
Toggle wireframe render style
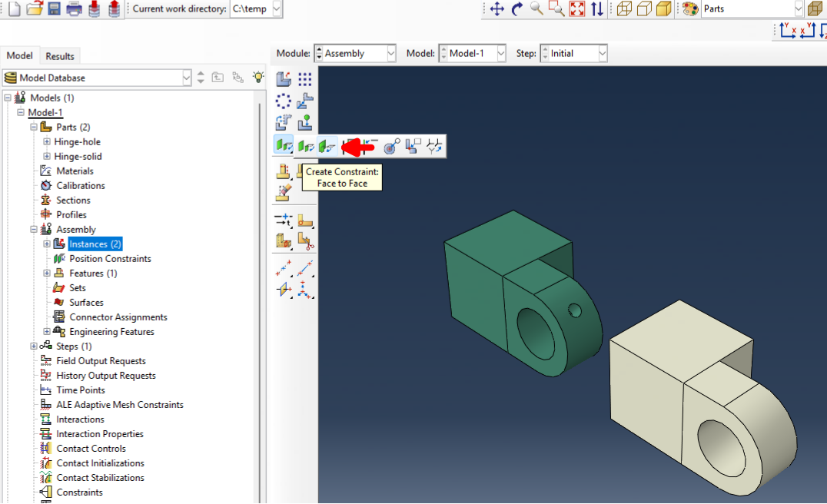click(x=624, y=9)
